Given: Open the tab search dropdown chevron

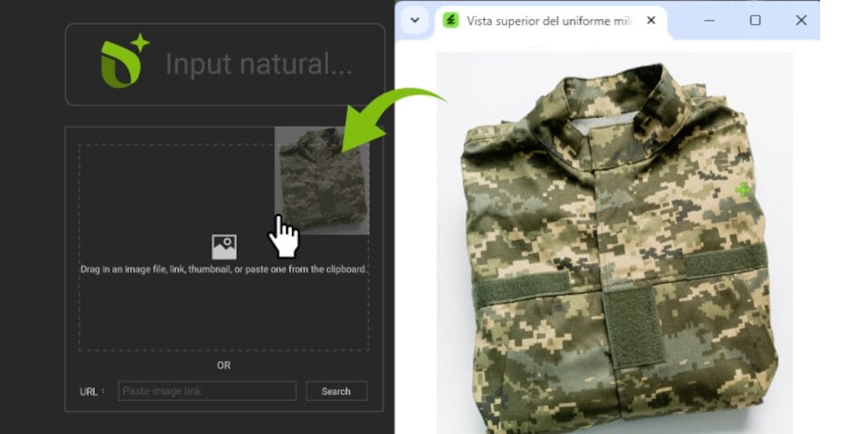Looking at the screenshot, I should pyautogui.click(x=415, y=20).
